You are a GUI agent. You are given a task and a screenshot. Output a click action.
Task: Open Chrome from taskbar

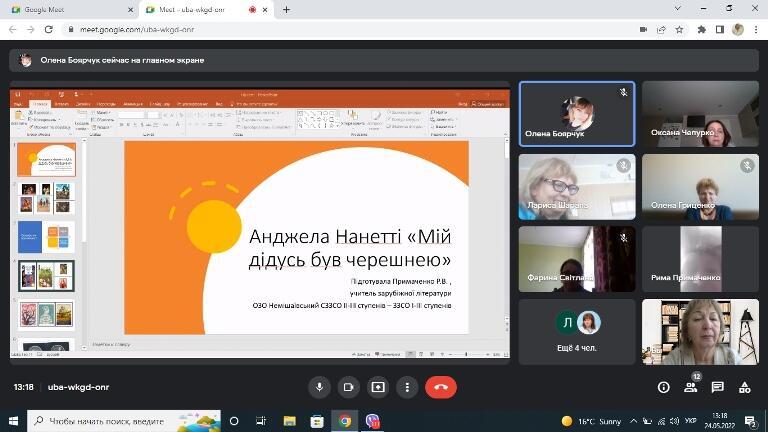pos(345,421)
